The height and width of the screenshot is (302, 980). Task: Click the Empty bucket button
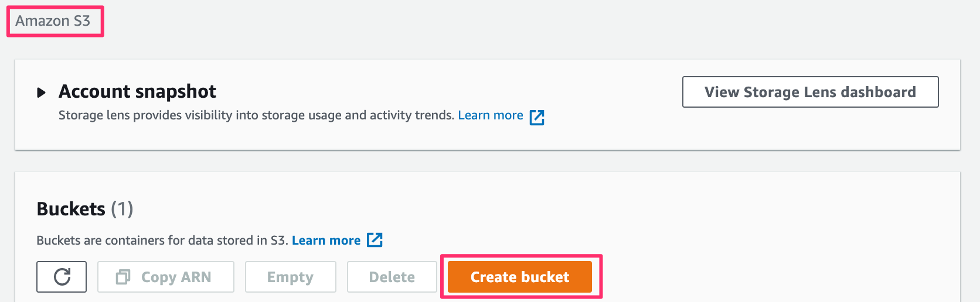[290, 277]
